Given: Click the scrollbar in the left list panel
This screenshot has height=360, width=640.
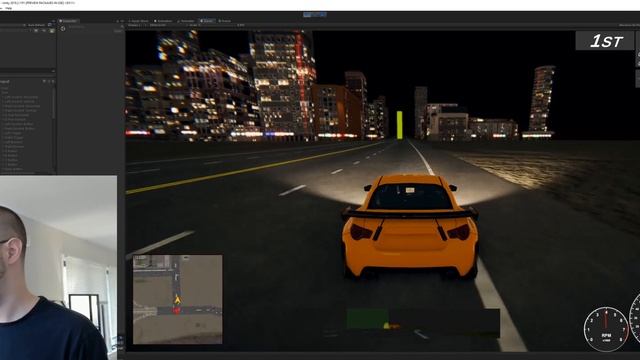Looking at the screenshot, I should click(53, 102).
